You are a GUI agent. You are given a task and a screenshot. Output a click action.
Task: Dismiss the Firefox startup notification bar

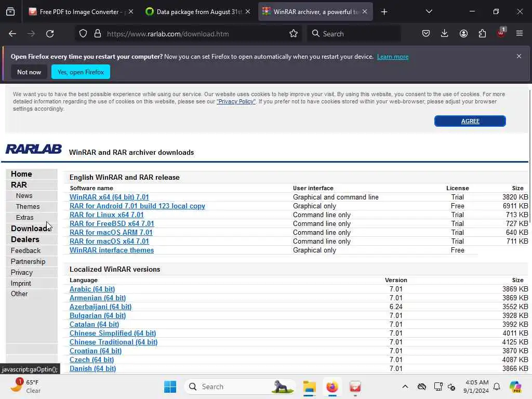(x=519, y=56)
